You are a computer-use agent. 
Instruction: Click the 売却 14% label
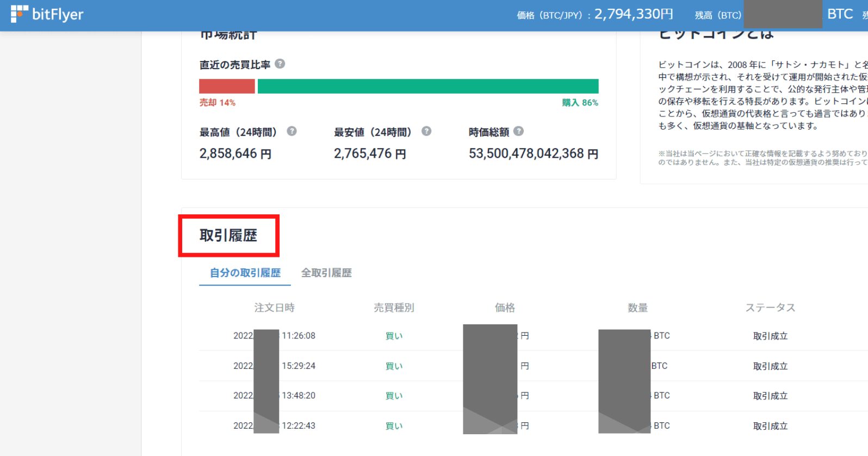click(x=217, y=102)
